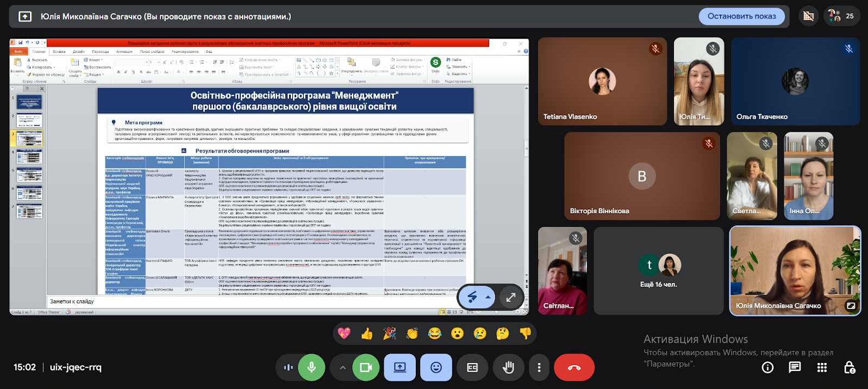Expand the shared presentation to fullscreen
The width and height of the screenshot is (868, 389).
click(x=511, y=297)
